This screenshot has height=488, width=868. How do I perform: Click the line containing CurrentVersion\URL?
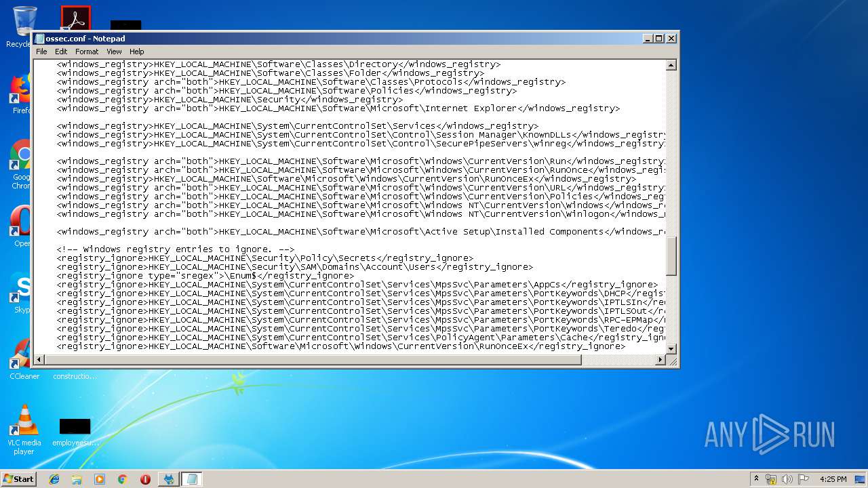361,188
